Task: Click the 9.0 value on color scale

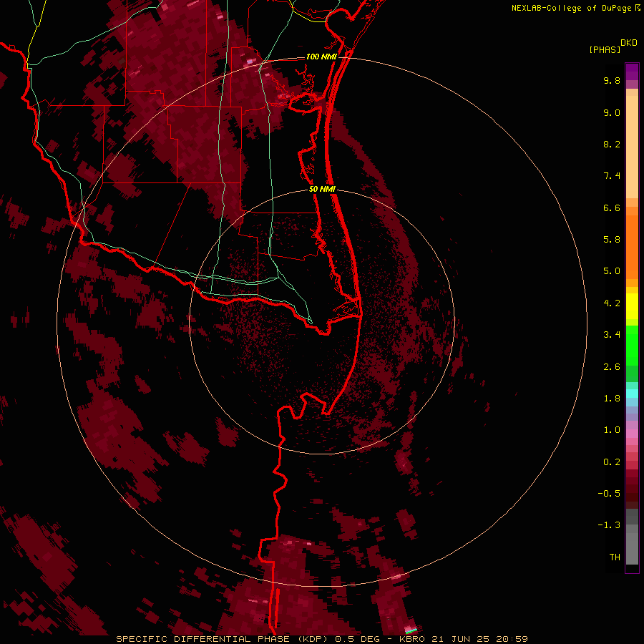Action: point(612,112)
